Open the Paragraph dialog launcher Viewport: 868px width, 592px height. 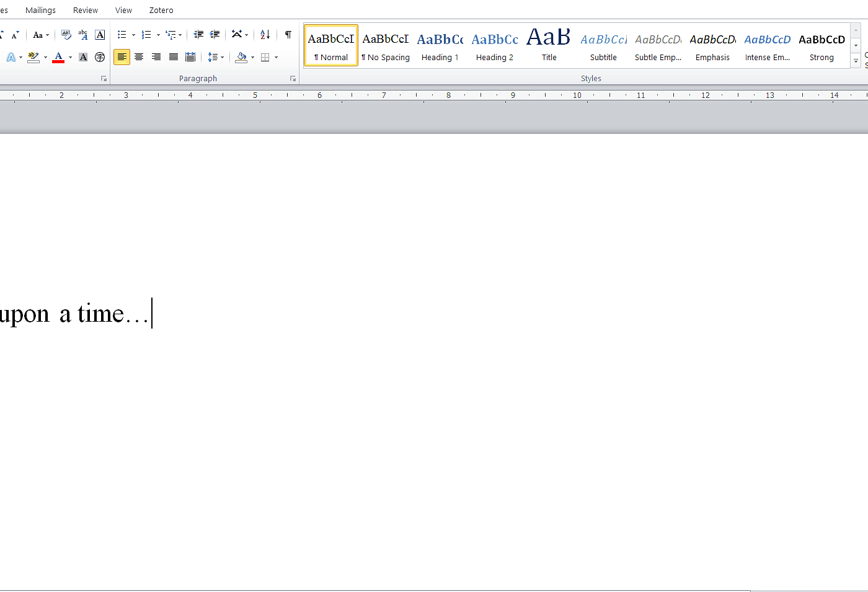[293, 79]
